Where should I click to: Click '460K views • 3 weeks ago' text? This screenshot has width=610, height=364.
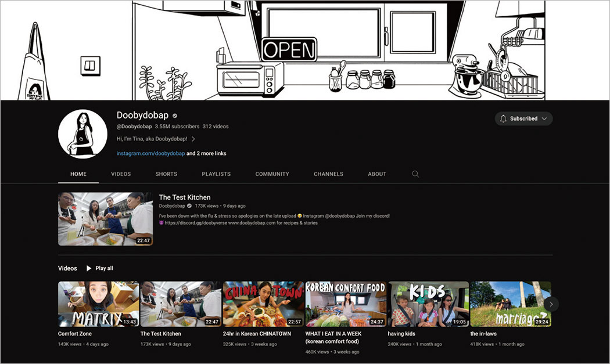pyautogui.click(x=332, y=352)
